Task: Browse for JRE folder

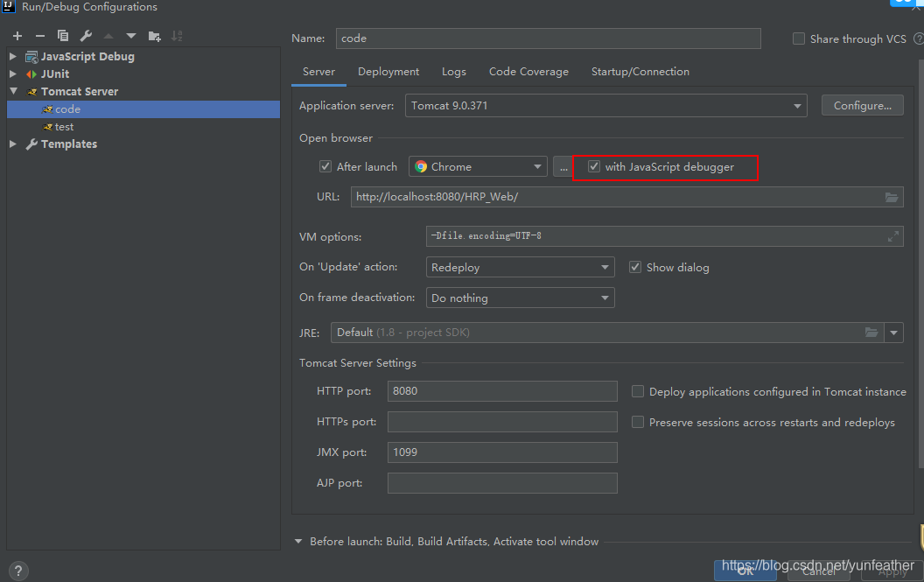Action: (871, 333)
